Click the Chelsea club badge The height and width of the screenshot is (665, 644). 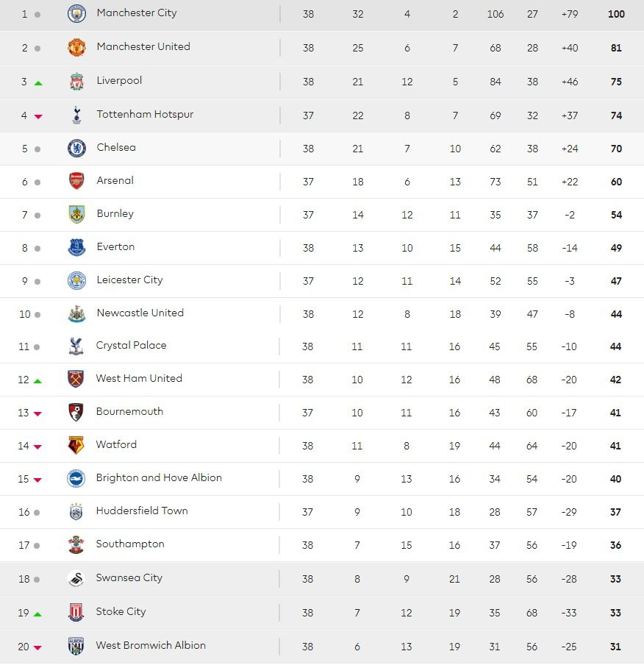pos(76,148)
